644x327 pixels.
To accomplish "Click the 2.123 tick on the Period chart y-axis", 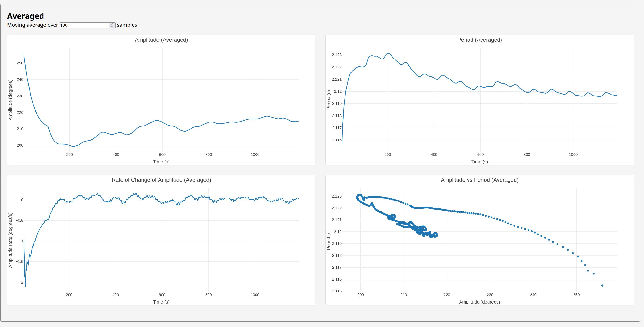I will [x=336, y=55].
